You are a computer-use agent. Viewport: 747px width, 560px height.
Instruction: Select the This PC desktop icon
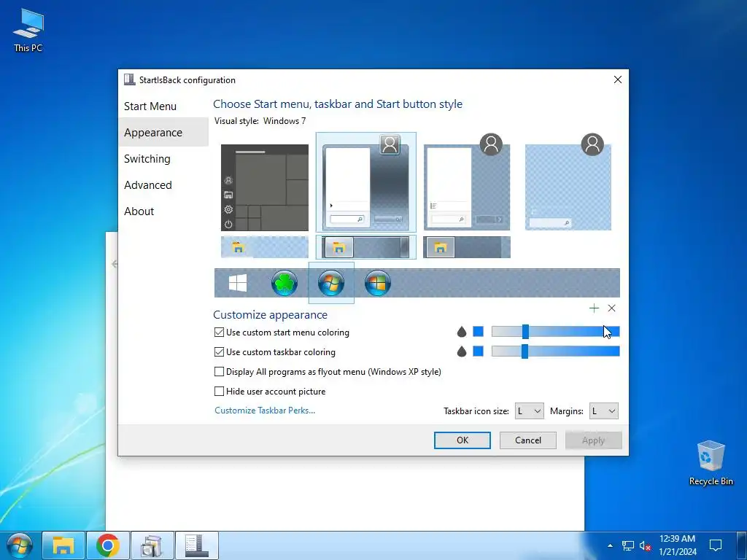[28, 30]
